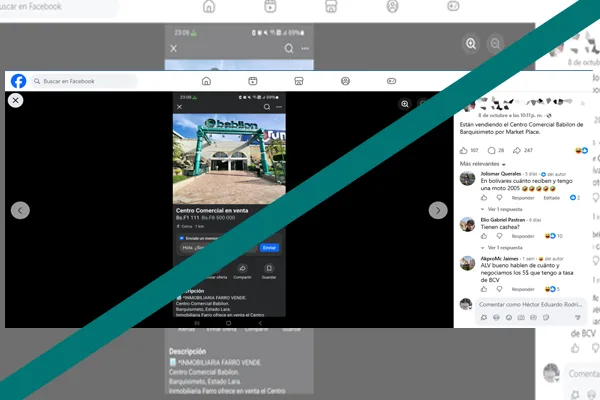Add a sticker with the sticker icon in the comment box

(546, 318)
